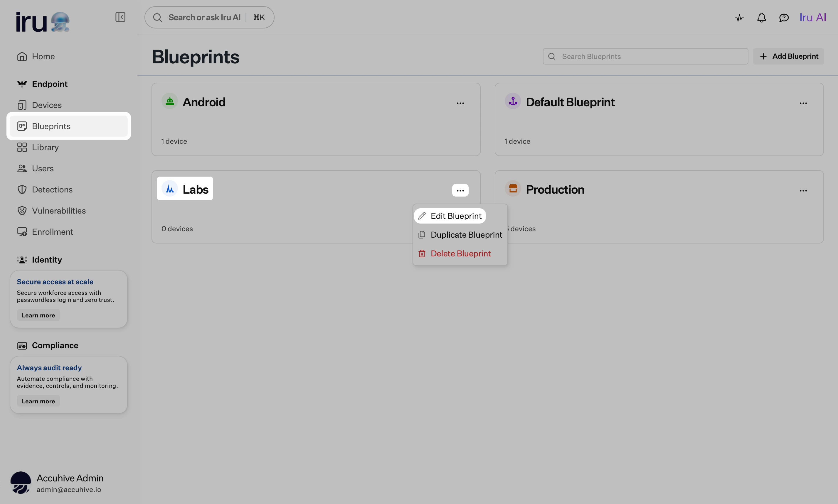Open the notifications bell

tap(761, 17)
